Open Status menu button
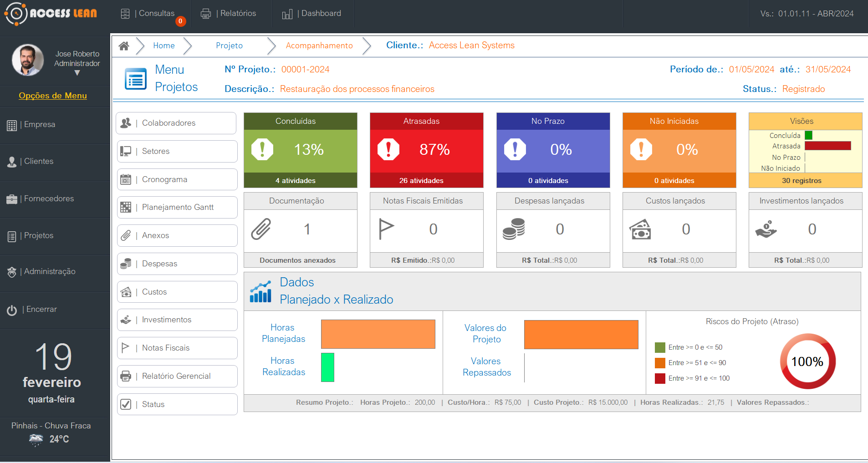This screenshot has width=868, height=463. (x=177, y=404)
